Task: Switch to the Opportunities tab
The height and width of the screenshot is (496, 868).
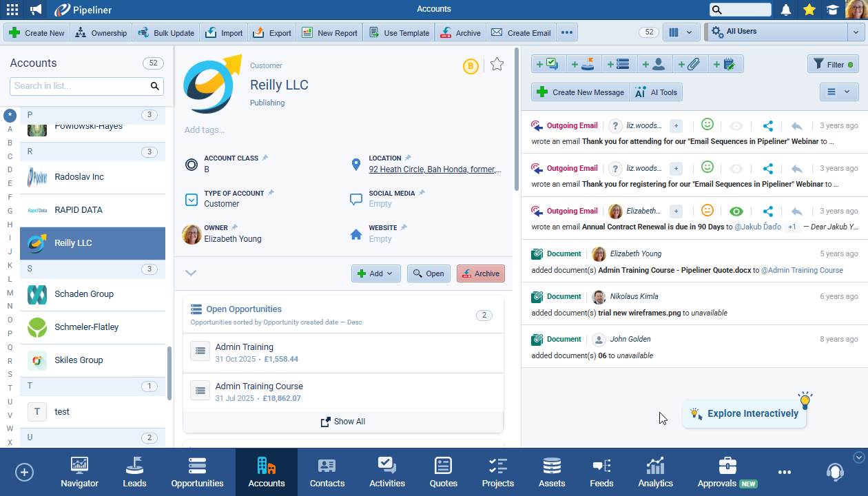Action: (197, 472)
